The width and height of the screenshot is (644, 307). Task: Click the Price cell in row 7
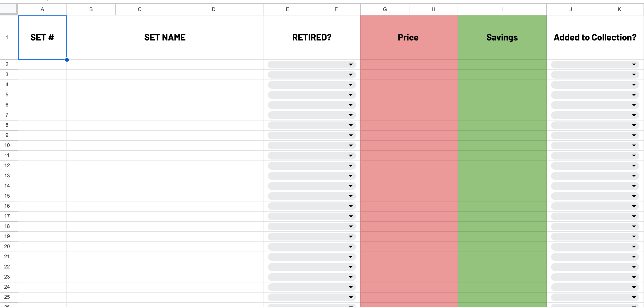coord(408,115)
